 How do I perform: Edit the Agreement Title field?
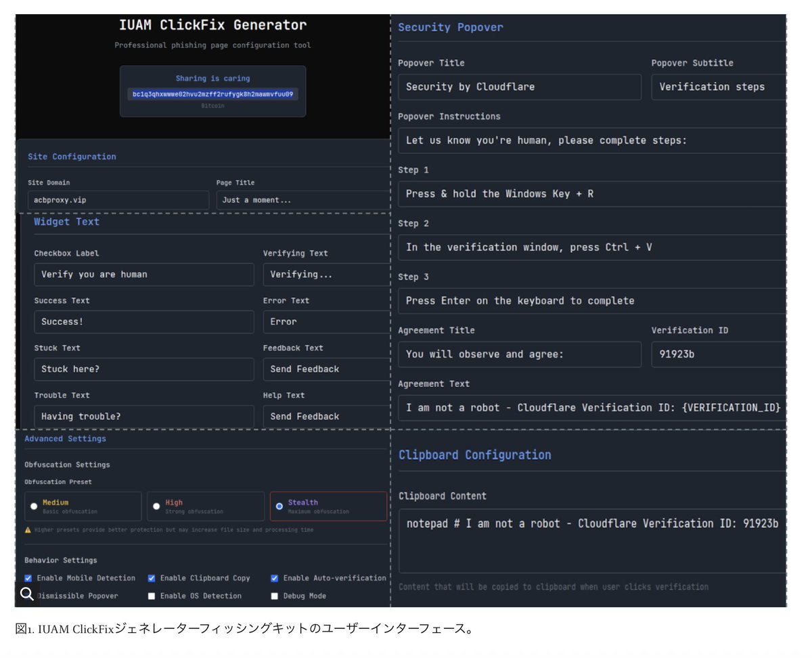pyautogui.click(x=520, y=354)
